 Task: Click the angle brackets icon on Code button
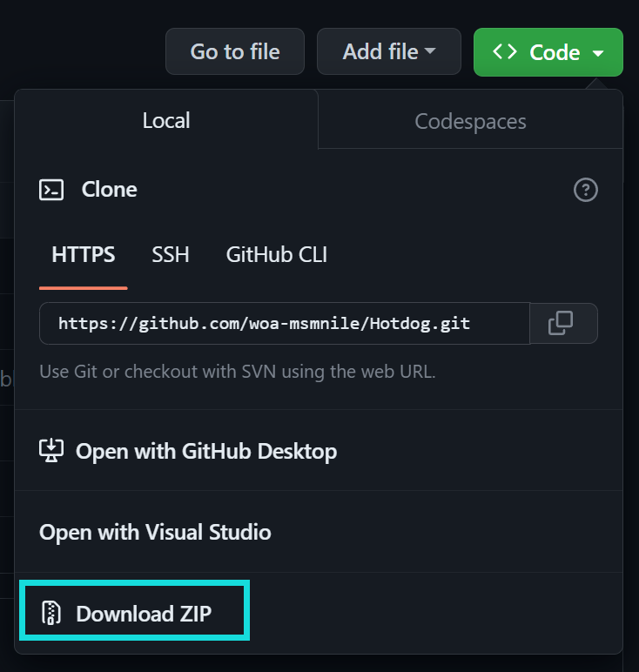(x=505, y=52)
